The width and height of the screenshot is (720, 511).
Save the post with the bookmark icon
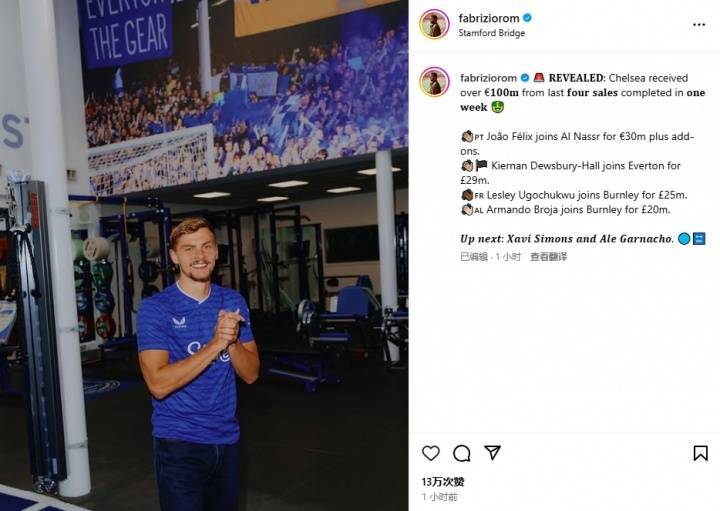click(x=700, y=453)
